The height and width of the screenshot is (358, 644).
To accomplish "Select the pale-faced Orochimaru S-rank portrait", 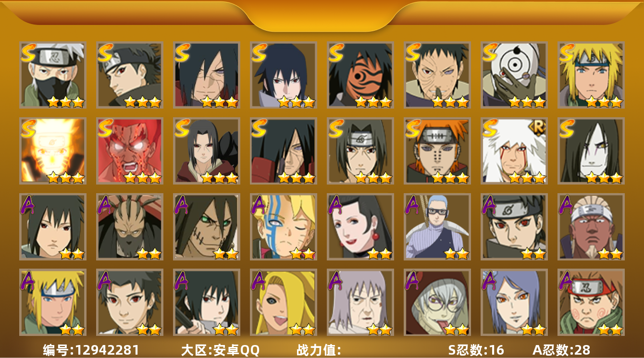I will click(591, 151).
